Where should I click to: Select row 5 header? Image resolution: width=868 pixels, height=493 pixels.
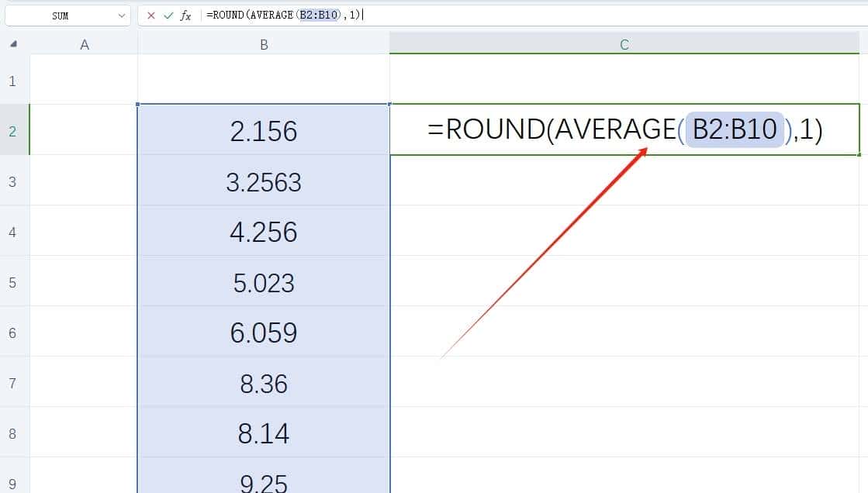pos(12,282)
